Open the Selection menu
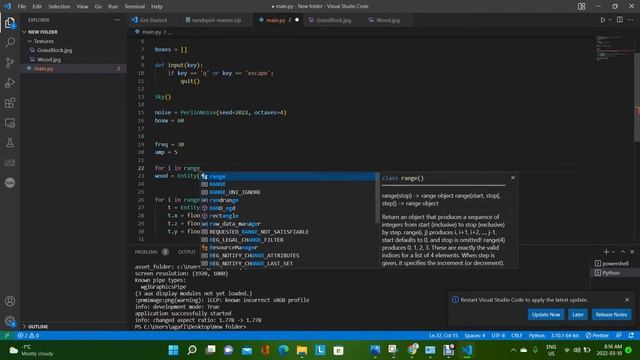The height and width of the screenshot is (360, 640). coord(59,6)
